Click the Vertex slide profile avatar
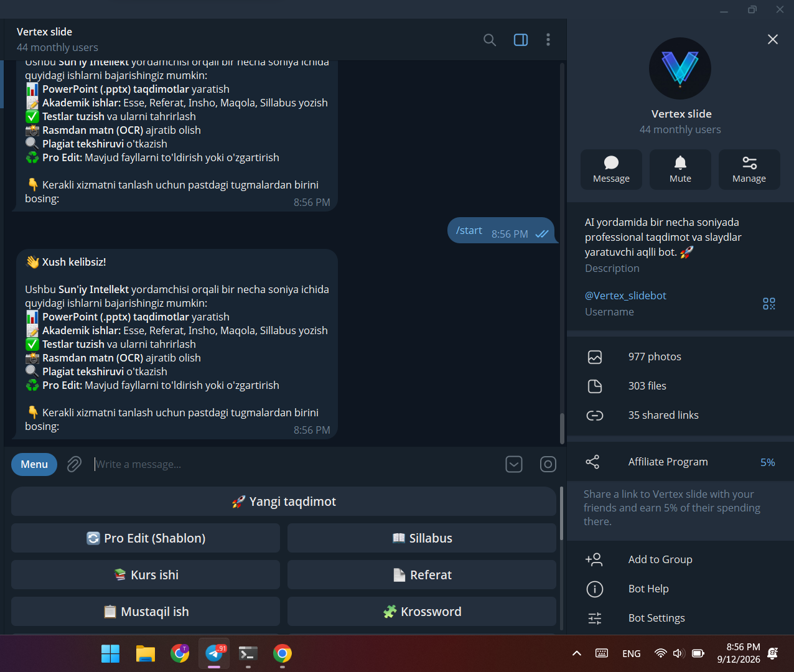 [680, 68]
